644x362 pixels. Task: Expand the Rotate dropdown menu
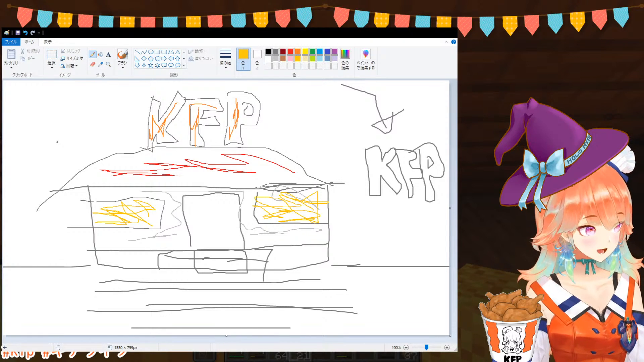(71, 66)
